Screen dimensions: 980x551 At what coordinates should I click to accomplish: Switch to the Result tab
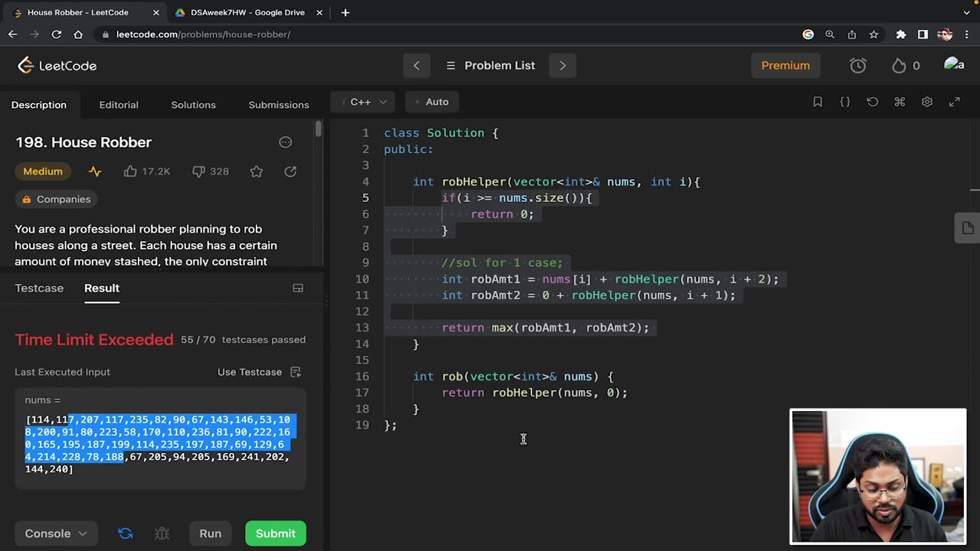coord(102,288)
